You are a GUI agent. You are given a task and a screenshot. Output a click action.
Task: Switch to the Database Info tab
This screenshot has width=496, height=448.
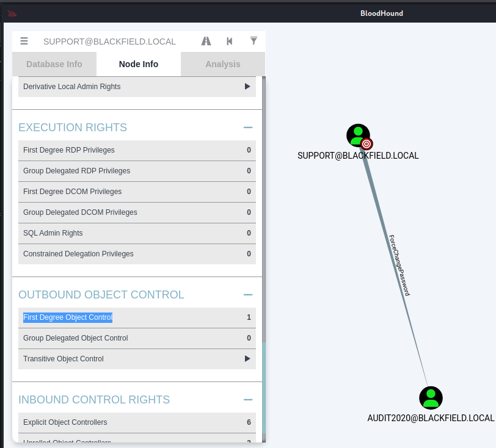54,64
